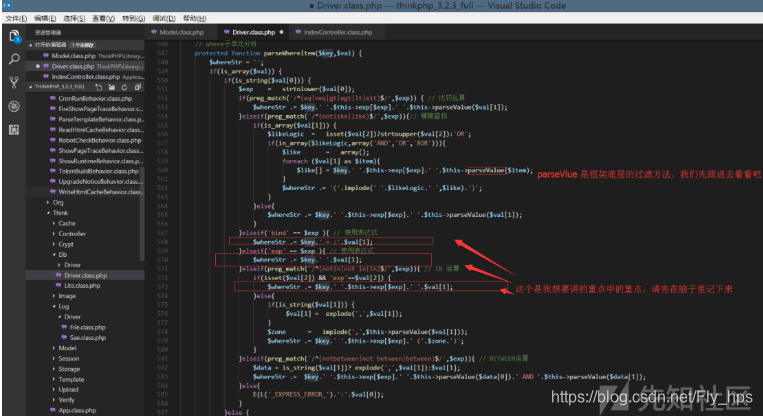Open the Explorer view in activity bar
The image size is (763, 416).
pyautogui.click(x=14, y=36)
